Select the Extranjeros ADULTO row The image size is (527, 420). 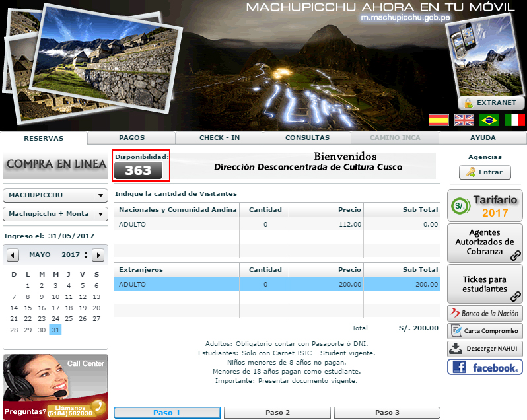(x=277, y=284)
